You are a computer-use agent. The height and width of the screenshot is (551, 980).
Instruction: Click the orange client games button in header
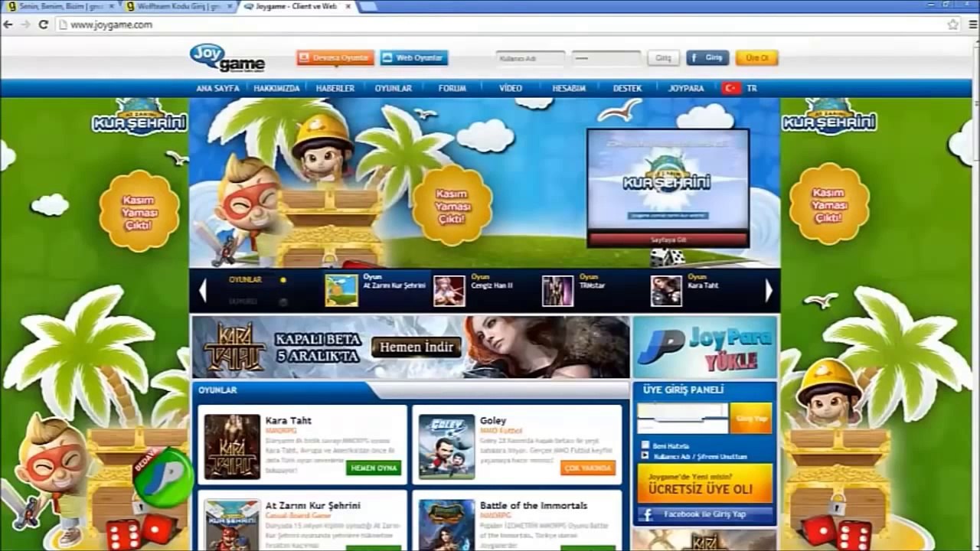coord(335,58)
